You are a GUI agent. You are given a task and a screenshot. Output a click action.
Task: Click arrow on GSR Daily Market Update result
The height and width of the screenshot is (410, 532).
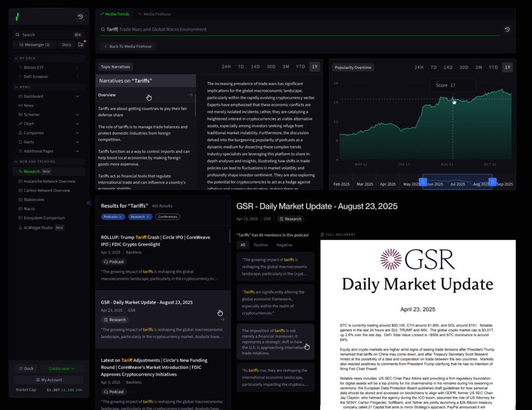222,320
